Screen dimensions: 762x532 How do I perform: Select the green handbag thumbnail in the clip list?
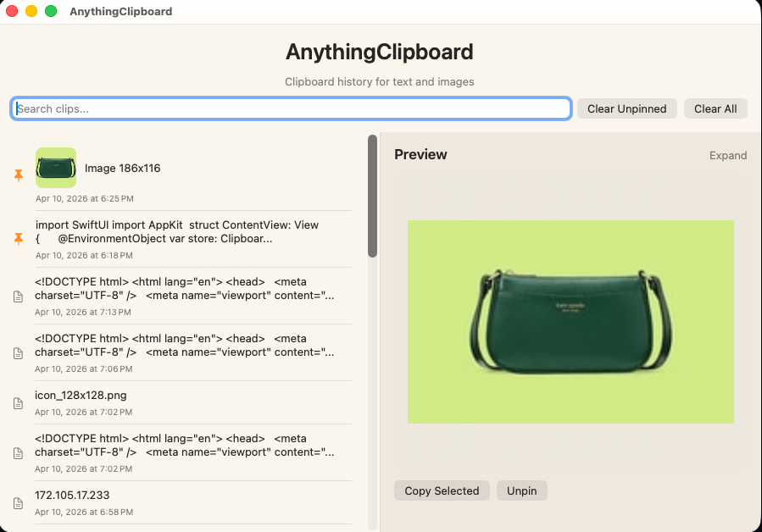tap(56, 168)
